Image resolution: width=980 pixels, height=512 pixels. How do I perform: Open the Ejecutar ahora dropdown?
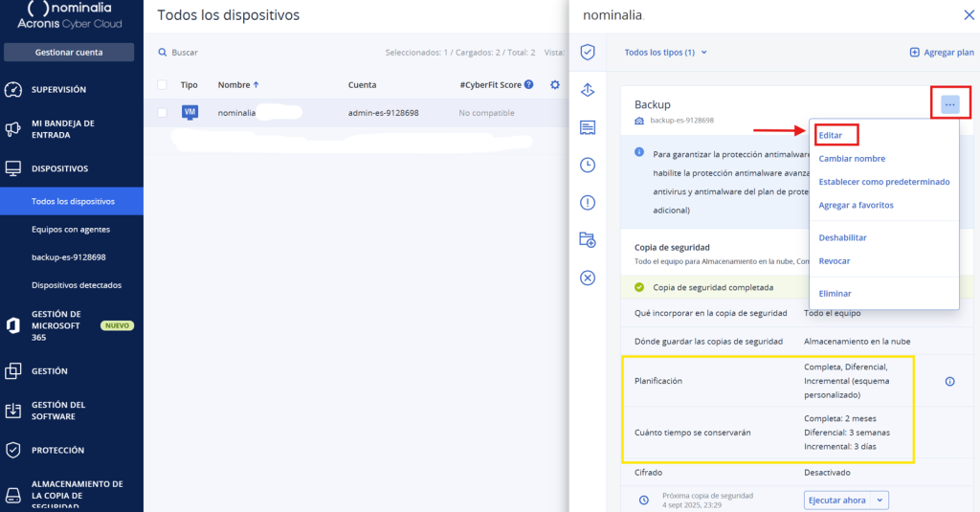(846, 500)
